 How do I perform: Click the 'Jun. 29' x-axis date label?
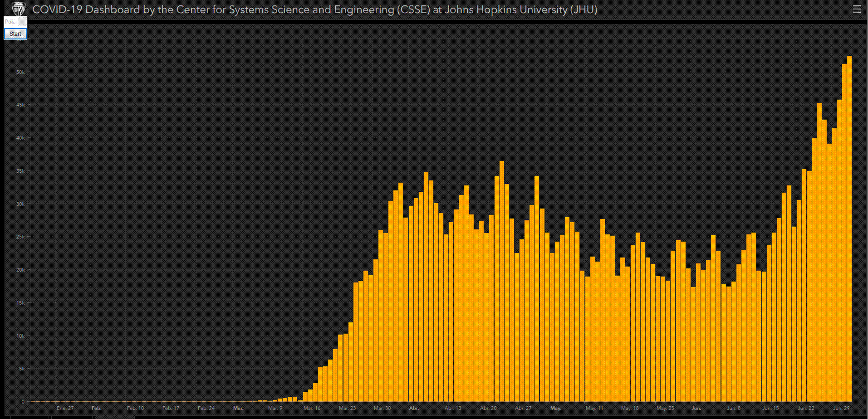click(841, 408)
